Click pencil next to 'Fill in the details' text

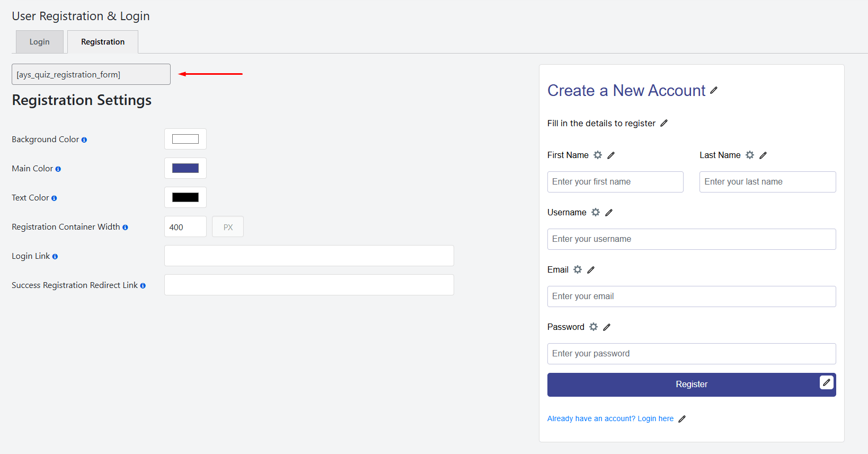[x=664, y=123]
